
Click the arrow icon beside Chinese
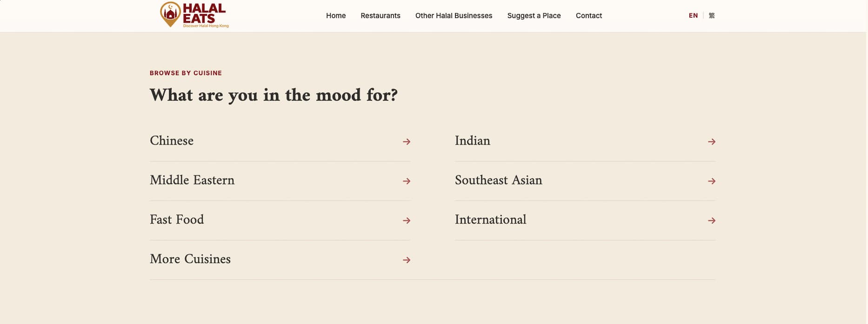(x=407, y=141)
